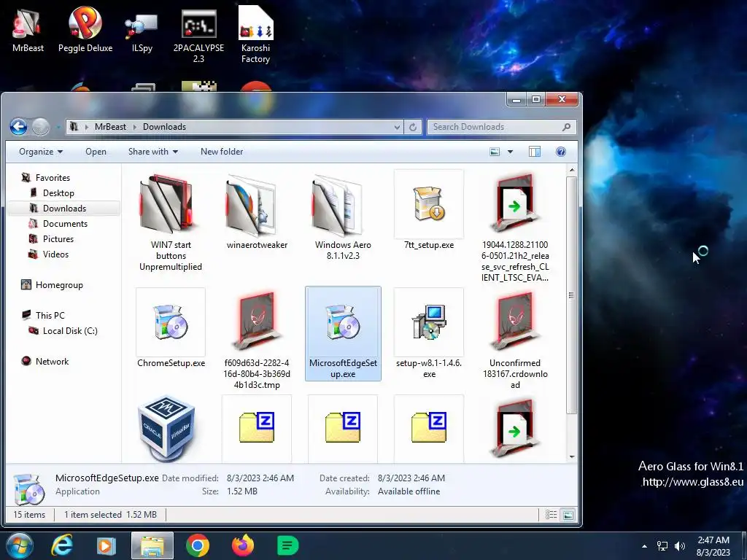The width and height of the screenshot is (747, 560).
Task: Select the 2PACALYPSE 2.3 desktop icon
Action: 198,36
